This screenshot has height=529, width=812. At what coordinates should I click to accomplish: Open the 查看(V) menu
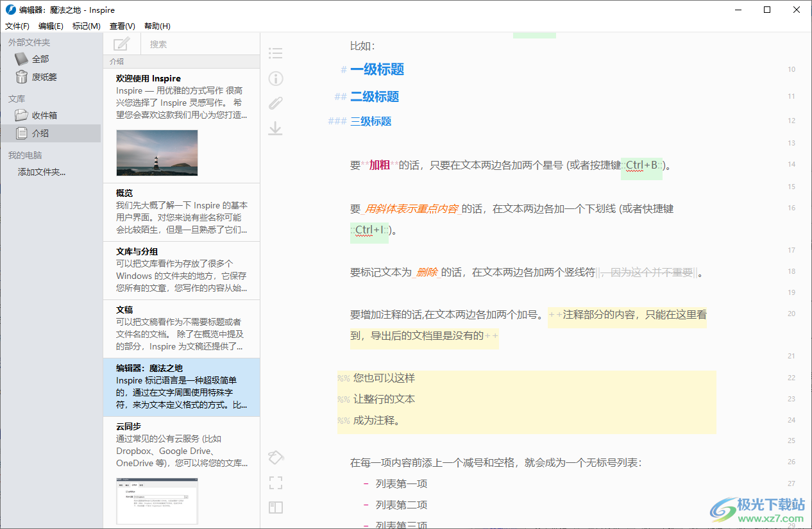tap(122, 26)
